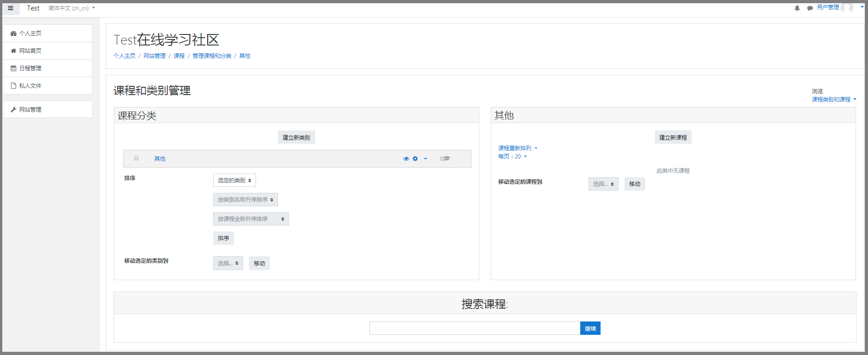Click the 网站管理 breadcrumb link
The height and width of the screenshot is (355, 868).
[154, 56]
